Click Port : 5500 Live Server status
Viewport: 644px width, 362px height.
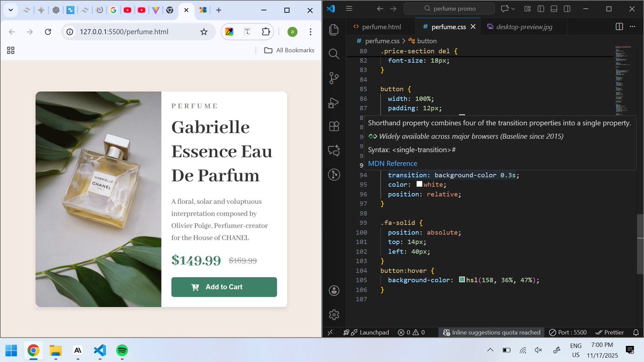568,333
